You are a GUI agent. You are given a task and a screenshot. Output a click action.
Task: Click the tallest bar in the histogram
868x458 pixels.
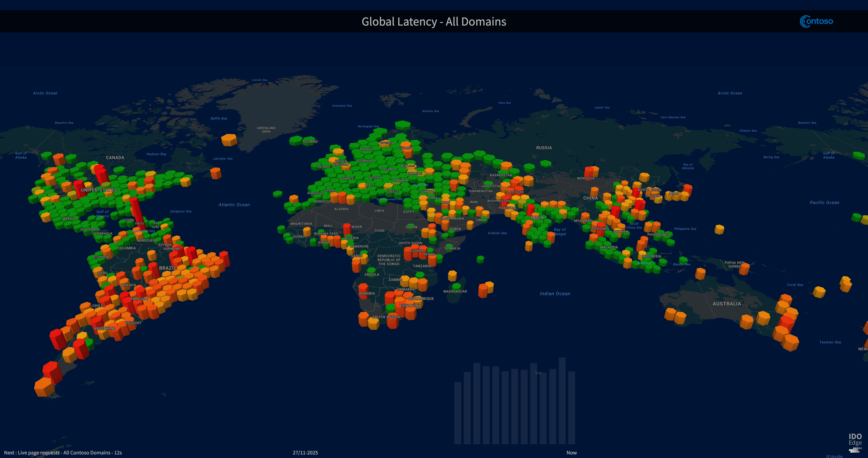562,401
